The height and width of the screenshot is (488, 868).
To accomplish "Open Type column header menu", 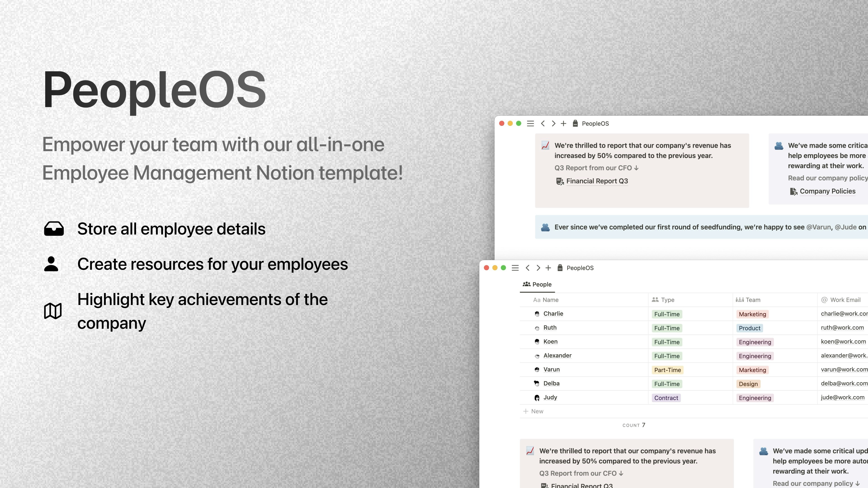I will [690, 300].
